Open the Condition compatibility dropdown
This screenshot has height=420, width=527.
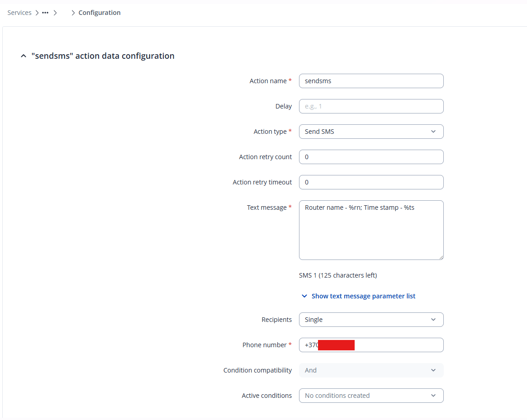pyautogui.click(x=371, y=370)
